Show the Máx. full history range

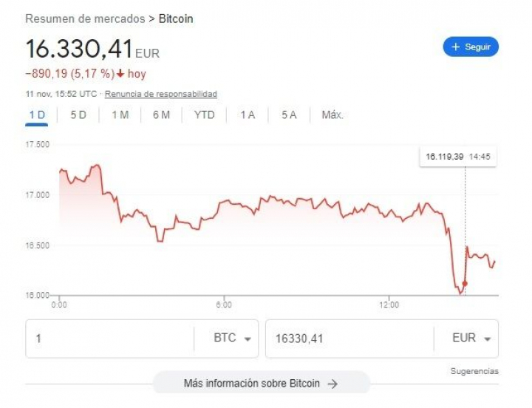[332, 115]
